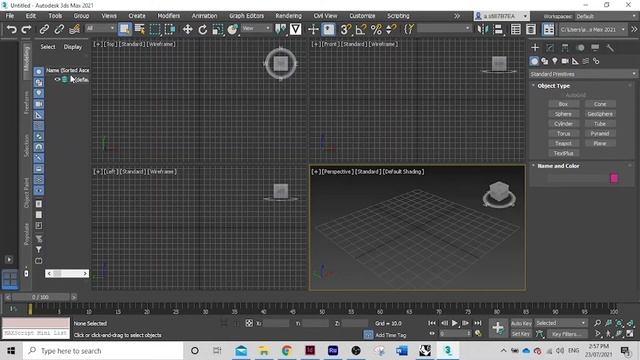Open the Modifiers menu
640x360 pixels.
pos(169,16)
